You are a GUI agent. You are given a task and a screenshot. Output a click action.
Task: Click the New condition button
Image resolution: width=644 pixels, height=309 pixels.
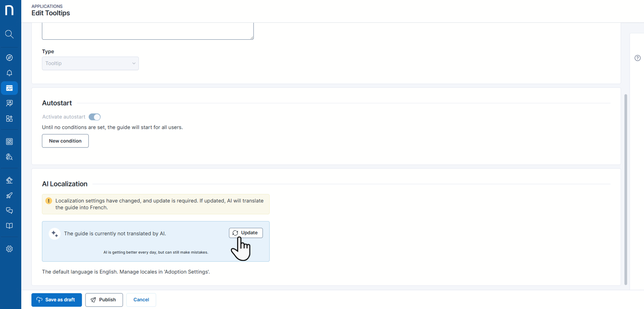click(65, 141)
